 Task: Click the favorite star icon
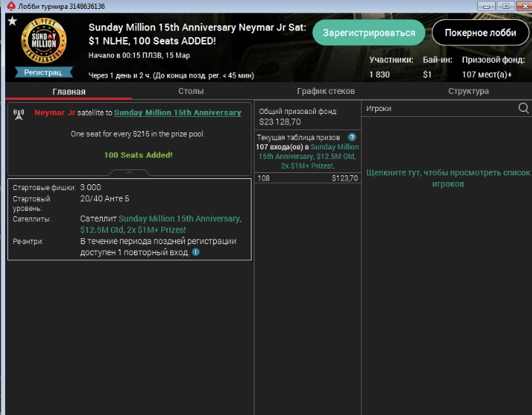tap(13, 21)
